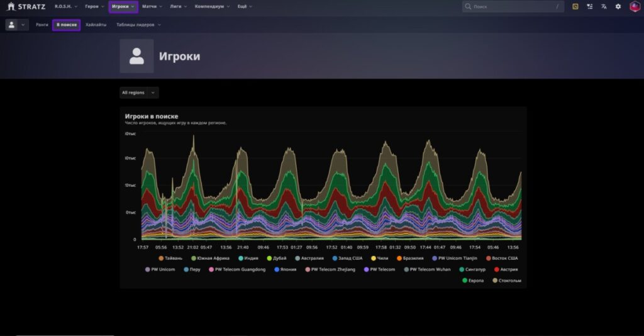The height and width of the screenshot is (336, 644).
Task: Click the user avatar in the top right
Action: (x=635, y=6)
